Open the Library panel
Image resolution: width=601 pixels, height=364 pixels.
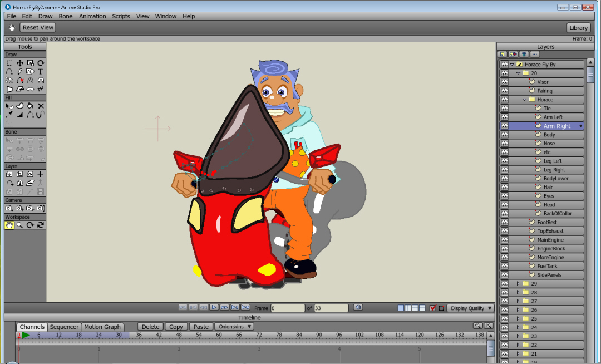pos(578,27)
